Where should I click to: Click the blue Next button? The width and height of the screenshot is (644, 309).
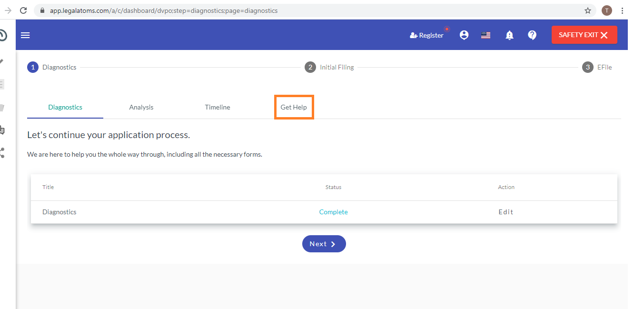(x=324, y=244)
